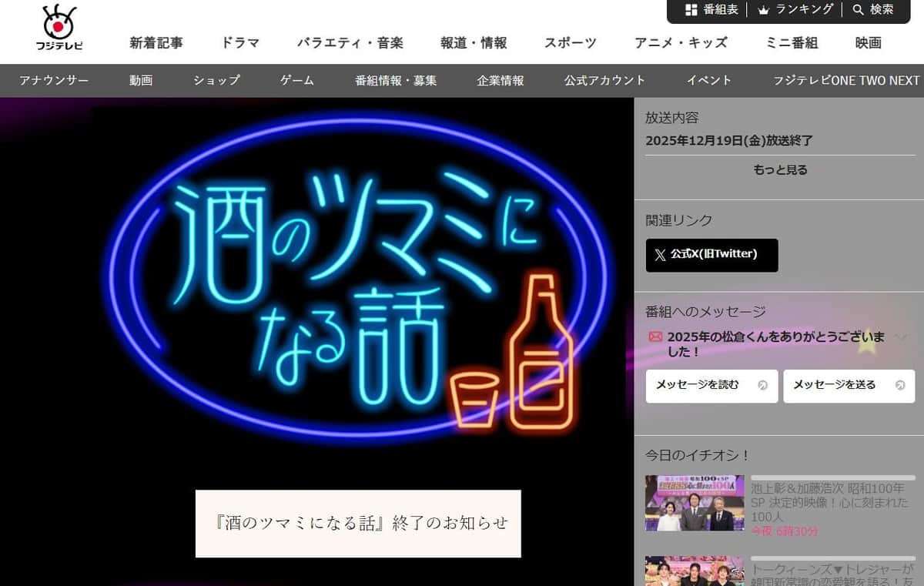Click the ランキング trophy icon

point(762,10)
